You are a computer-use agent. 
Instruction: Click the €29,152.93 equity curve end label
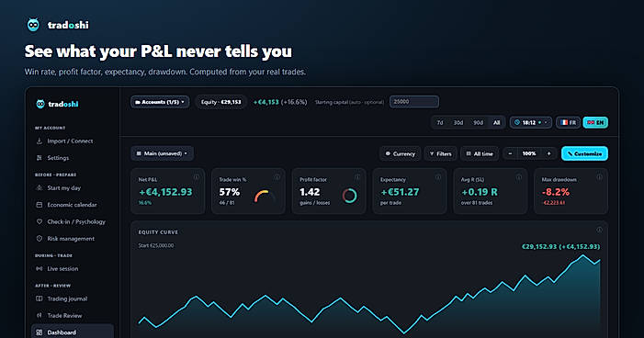(560, 246)
